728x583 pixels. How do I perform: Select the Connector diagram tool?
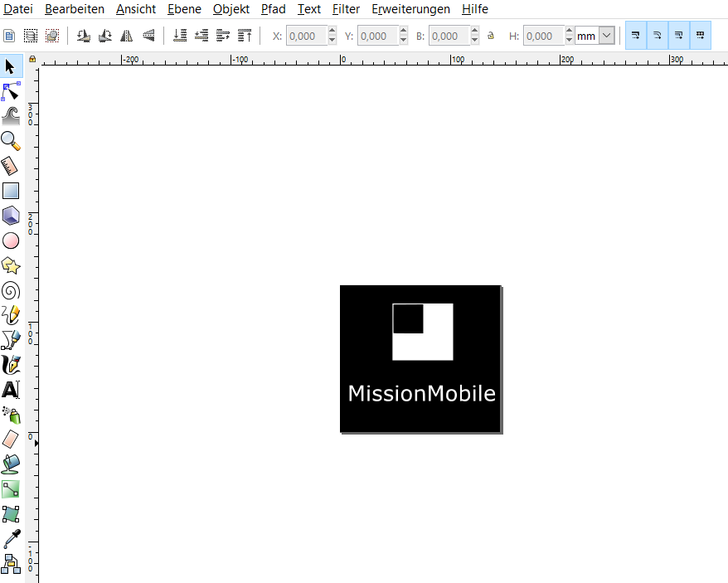pyautogui.click(x=10, y=564)
